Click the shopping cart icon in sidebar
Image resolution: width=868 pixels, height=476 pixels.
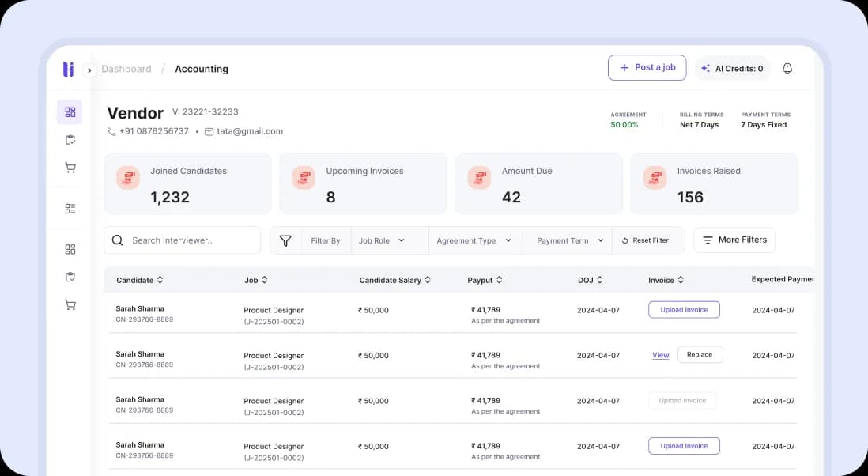click(70, 167)
